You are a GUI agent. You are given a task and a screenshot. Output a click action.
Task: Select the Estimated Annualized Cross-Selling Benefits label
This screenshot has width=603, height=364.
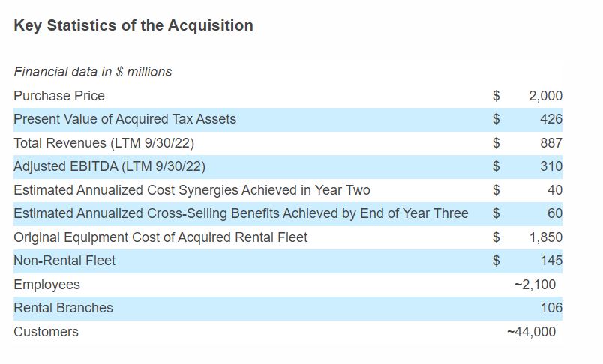point(241,213)
